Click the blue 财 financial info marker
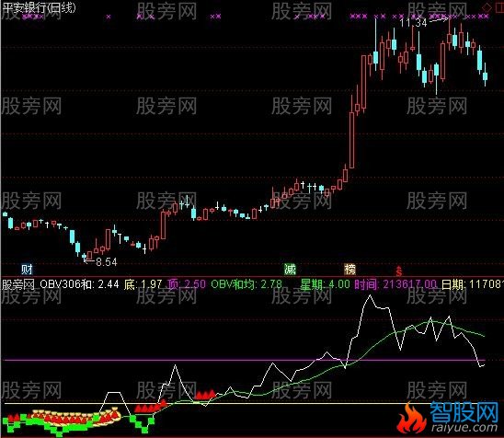Image resolution: width=504 pixels, height=438 pixels. tap(27, 270)
